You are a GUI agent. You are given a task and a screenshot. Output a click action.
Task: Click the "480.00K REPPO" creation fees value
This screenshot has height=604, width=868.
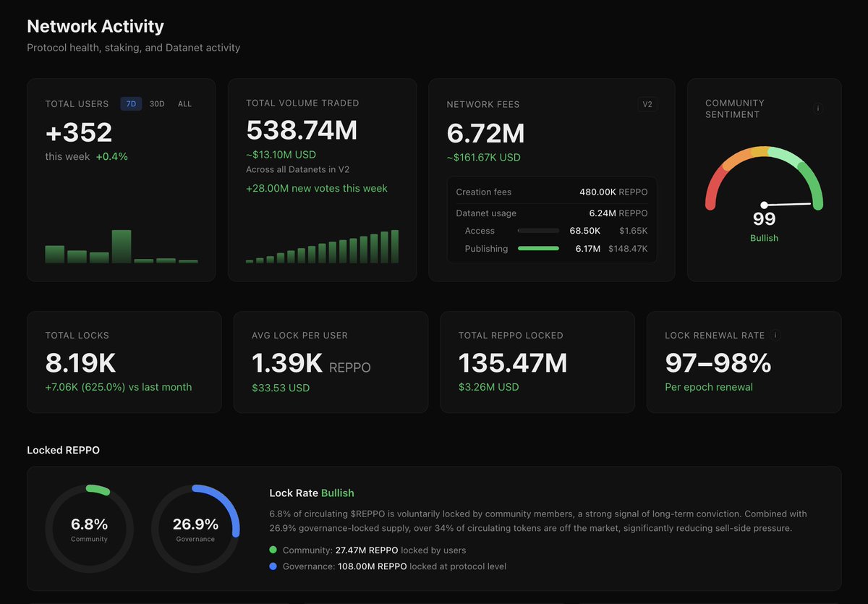point(613,192)
